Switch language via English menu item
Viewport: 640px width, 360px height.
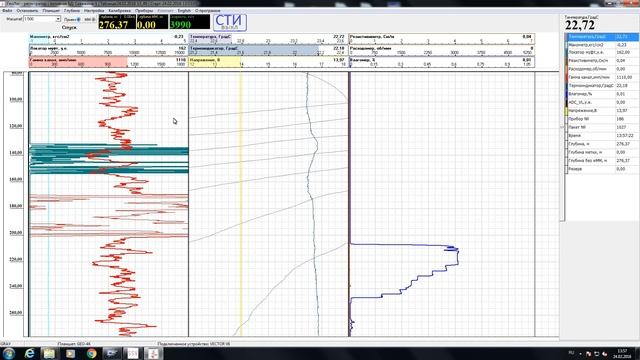coord(184,11)
